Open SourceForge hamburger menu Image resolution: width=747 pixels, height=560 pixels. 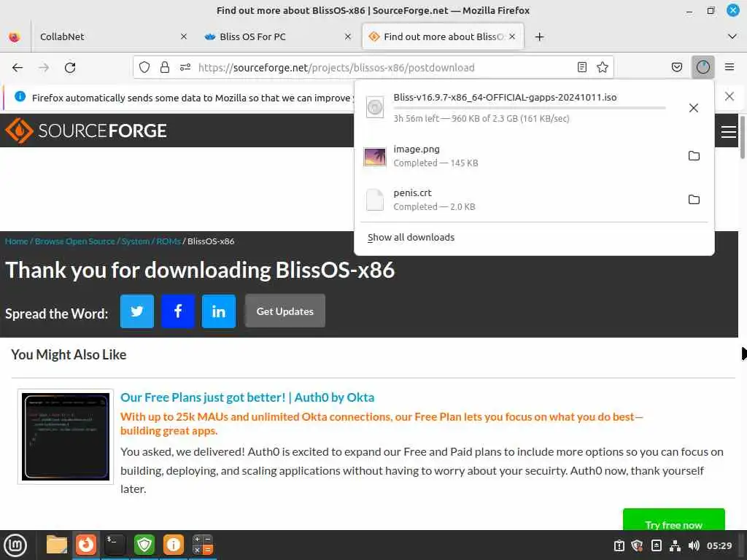[728, 131]
